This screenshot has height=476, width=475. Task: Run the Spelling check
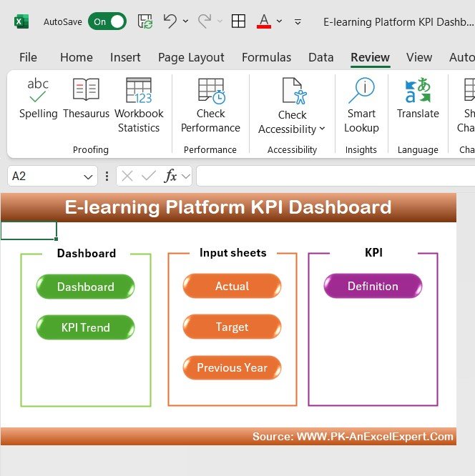coord(39,98)
